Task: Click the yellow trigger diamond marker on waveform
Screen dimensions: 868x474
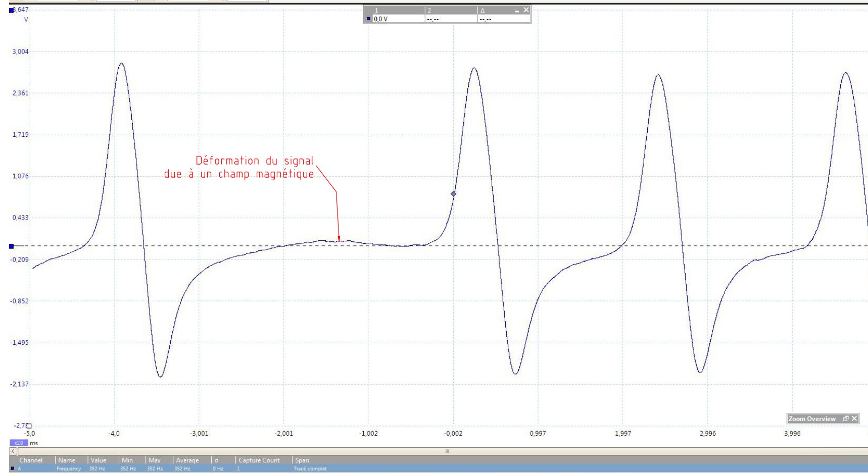Action: (x=453, y=194)
